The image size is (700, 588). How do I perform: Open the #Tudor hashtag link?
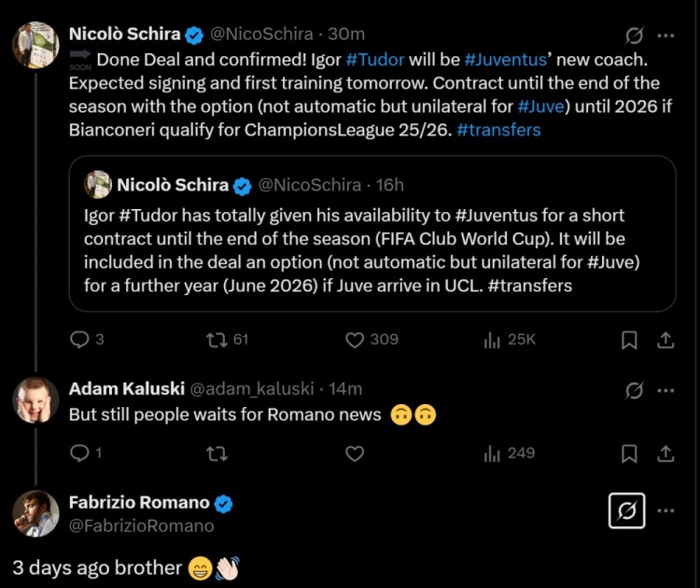click(x=374, y=58)
